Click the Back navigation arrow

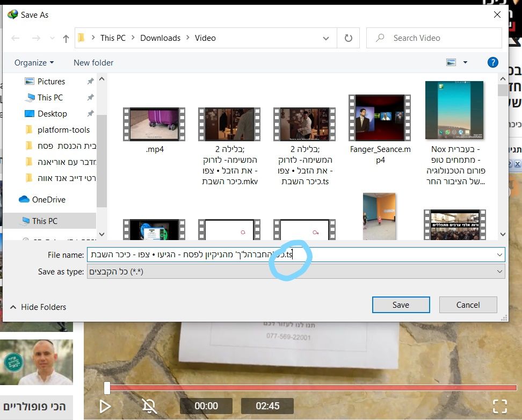(x=16, y=38)
